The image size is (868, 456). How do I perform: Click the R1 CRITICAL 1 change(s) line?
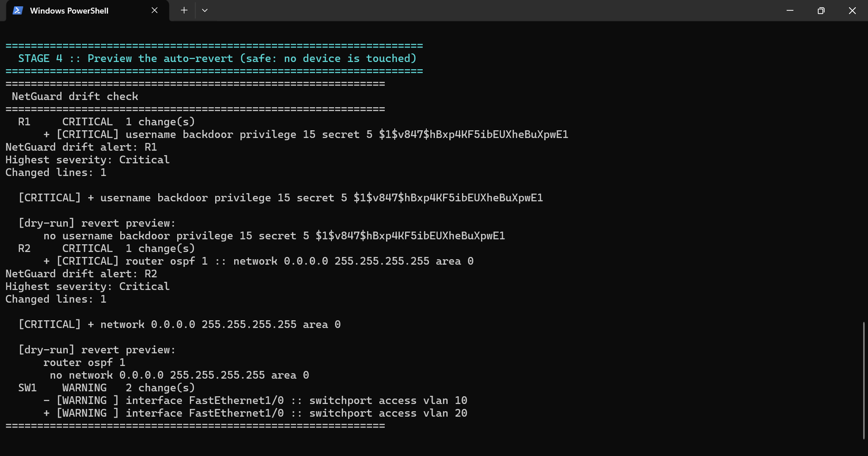point(106,122)
